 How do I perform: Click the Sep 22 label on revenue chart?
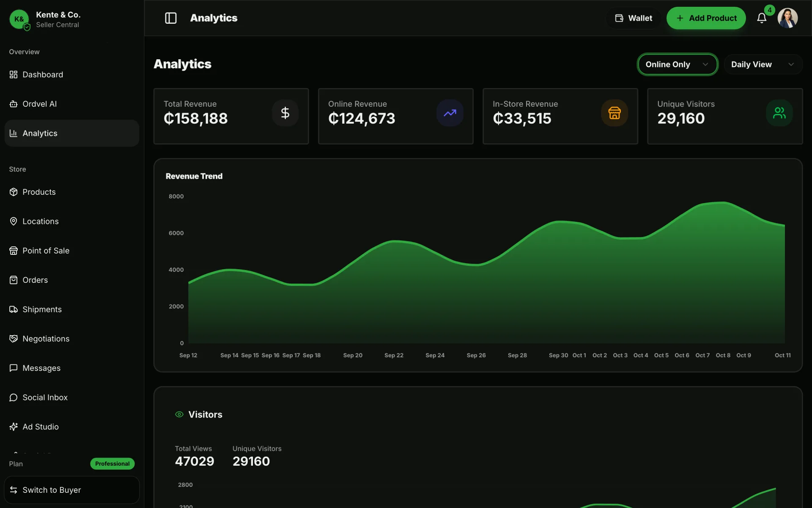[x=394, y=355]
